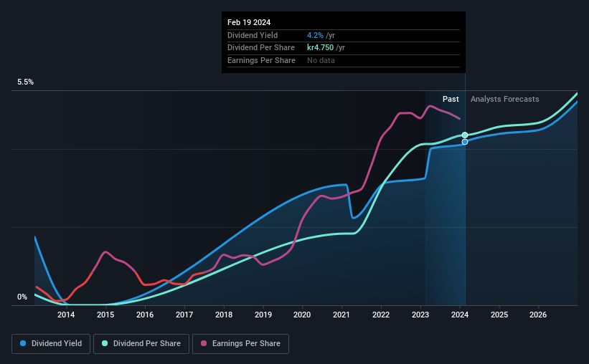Click the pink Earnings Per Share legend dot
The width and height of the screenshot is (589, 364).
click(x=204, y=343)
